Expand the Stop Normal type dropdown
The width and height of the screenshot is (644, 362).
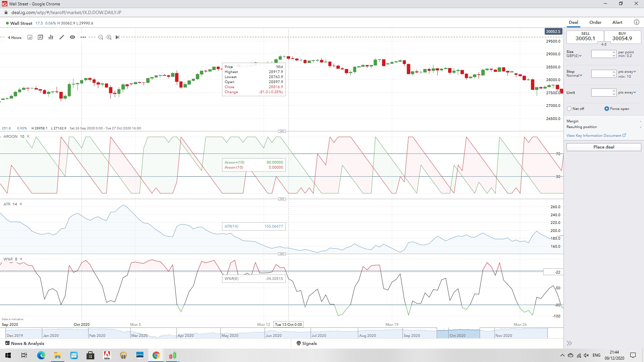click(575, 75)
